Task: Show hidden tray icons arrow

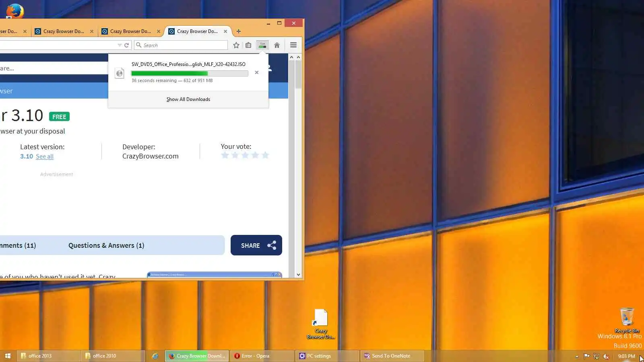Action: tap(577, 356)
